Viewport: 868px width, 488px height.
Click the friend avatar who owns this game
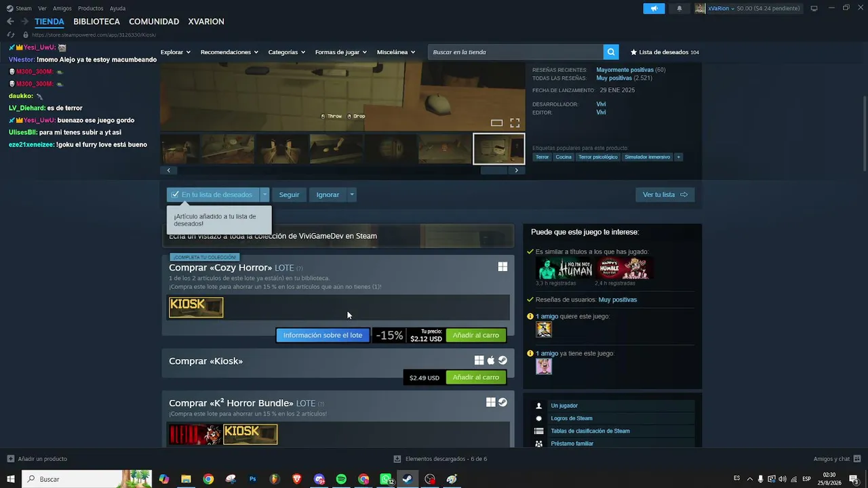pyautogui.click(x=544, y=367)
